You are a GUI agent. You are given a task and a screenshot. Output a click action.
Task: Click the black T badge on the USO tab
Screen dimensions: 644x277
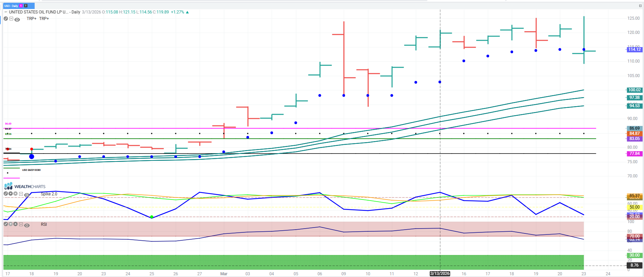click(26, 6)
